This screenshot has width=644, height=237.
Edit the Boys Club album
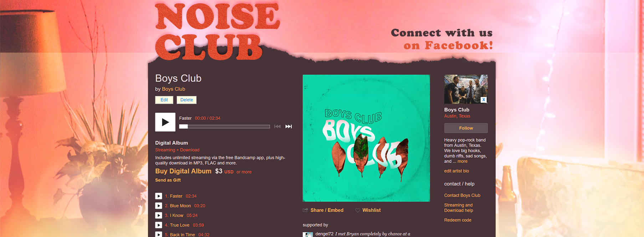point(164,100)
